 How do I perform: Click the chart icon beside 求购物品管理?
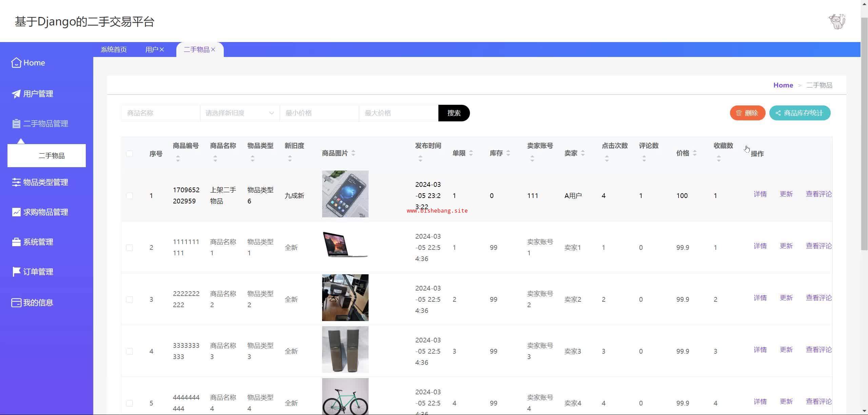click(16, 212)
